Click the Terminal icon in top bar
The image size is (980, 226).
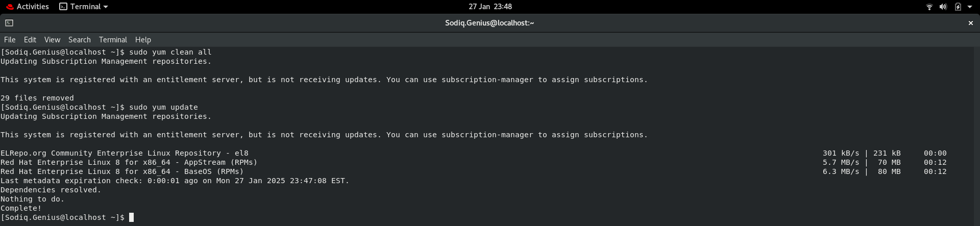point(63,7)
